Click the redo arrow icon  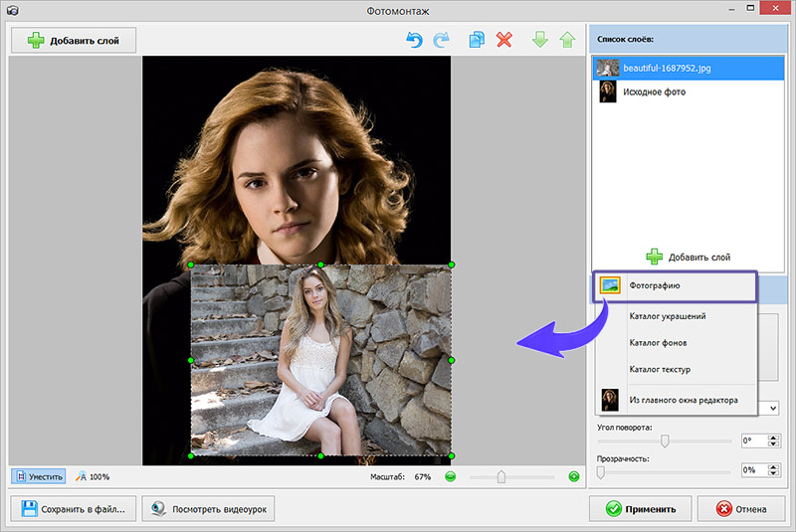pyautogui.click(x=441, y=40)
